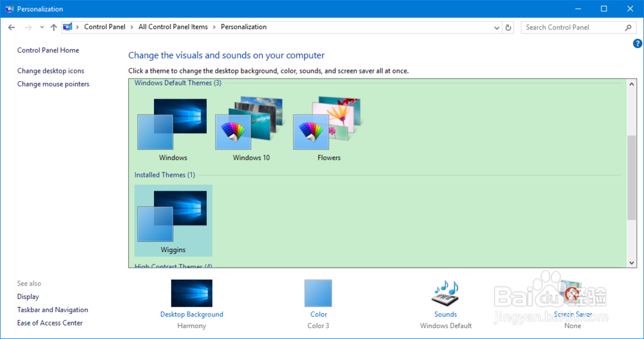This screenshot has height=339, width=644.
Task: Open Ease of Access Center link
Action: point(50,322)
